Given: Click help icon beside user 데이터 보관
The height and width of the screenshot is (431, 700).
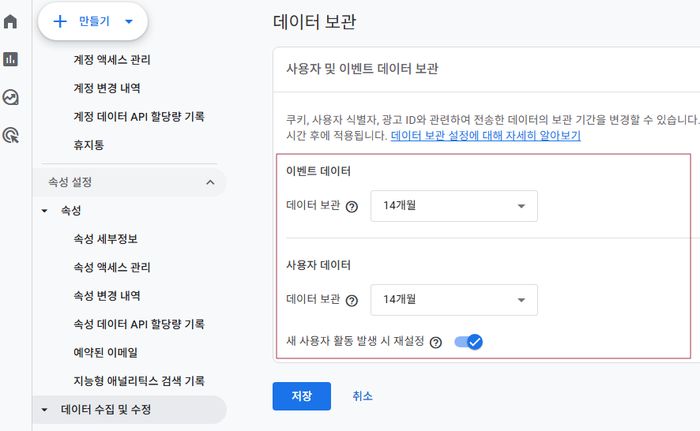Looking at the screenshot, I should [x=352, y=301].
